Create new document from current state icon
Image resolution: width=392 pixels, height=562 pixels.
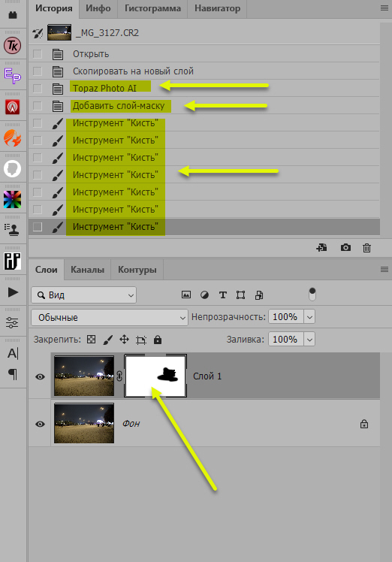pos(321,248)
